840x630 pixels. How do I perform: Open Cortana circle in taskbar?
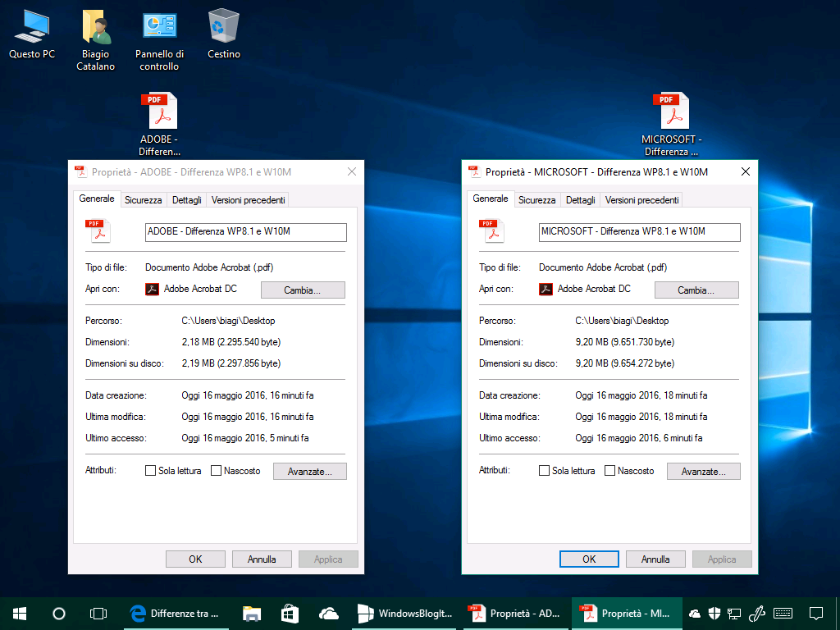59,614
